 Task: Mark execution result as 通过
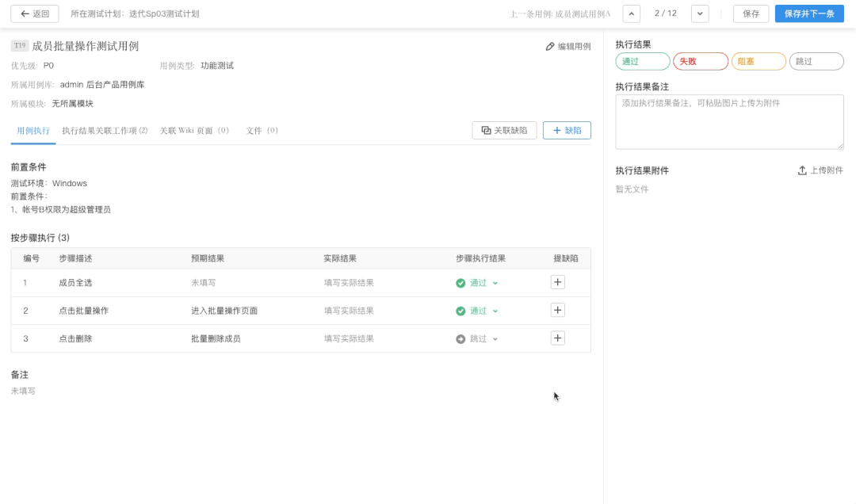click(x=643, y=61)
